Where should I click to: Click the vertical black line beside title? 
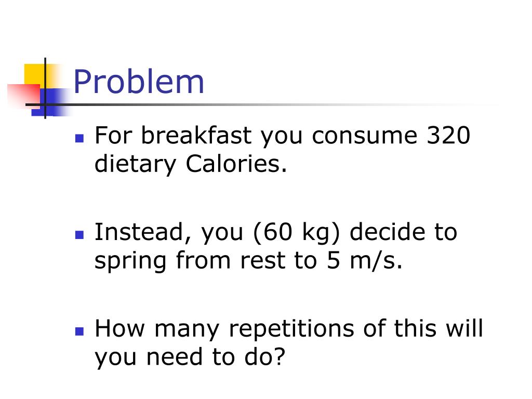point(45,88)
